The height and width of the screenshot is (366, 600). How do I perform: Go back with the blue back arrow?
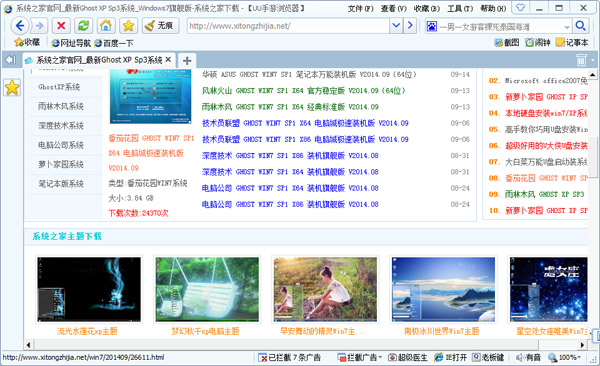pyautogui.click(x=20, y=26)
